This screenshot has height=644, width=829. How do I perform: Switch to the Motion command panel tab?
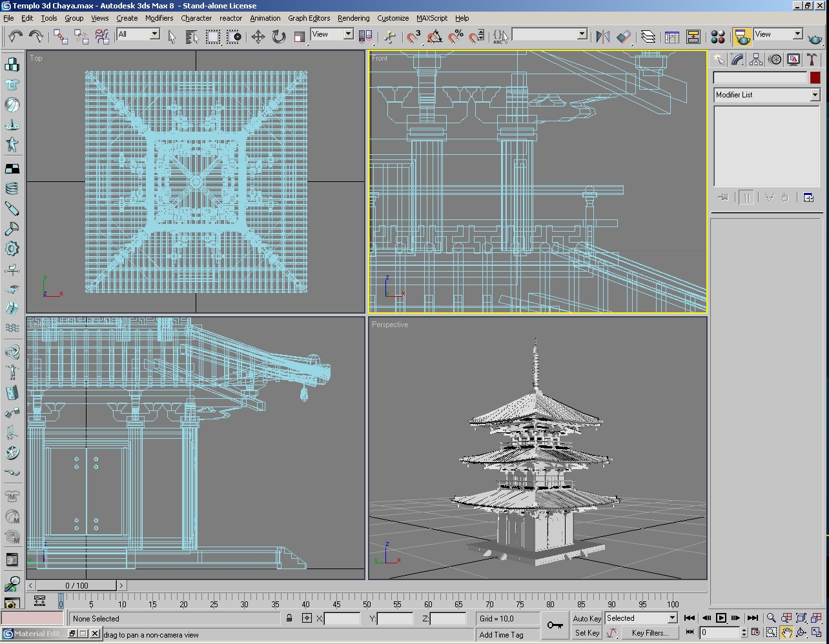click(775, 59)
